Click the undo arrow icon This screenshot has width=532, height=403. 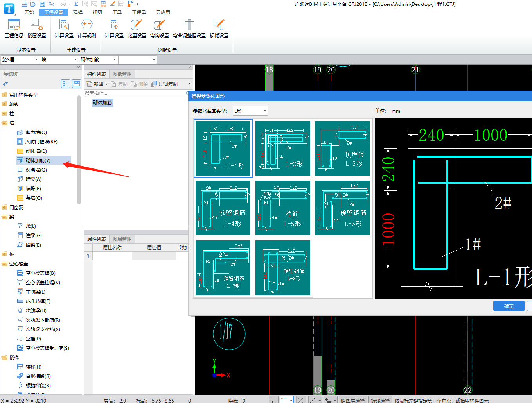tap(51, 4)
